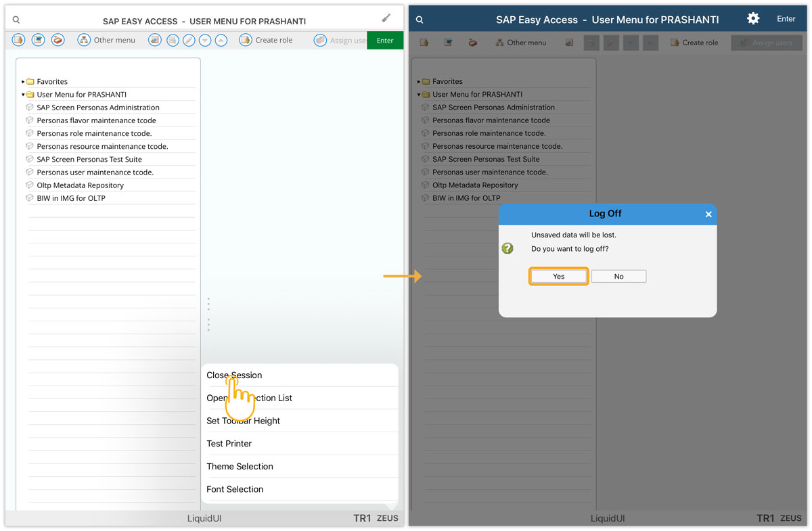The width and height of the screenshot is (812, 531).
Task: Expand the Favorites folder in right screen
Action: 419,82
